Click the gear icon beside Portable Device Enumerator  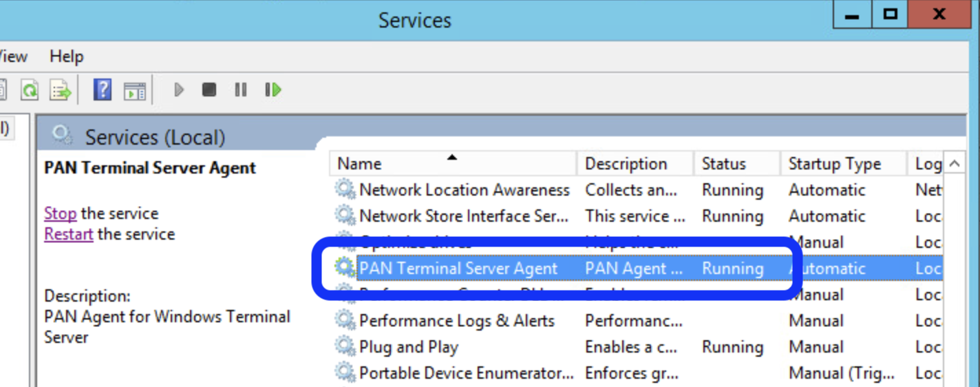point(345,373)
